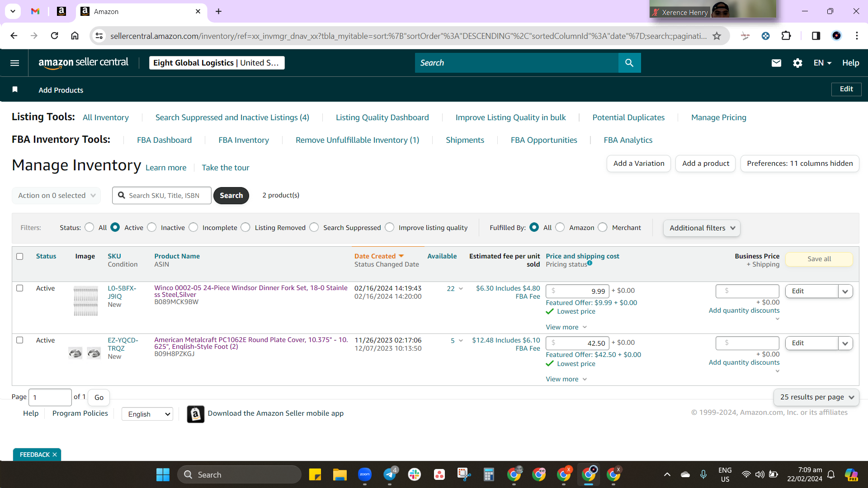Click the American Metalcraft plate cover thumbnail
Viewport: 868px width, 488px height.
click(85, 352)
